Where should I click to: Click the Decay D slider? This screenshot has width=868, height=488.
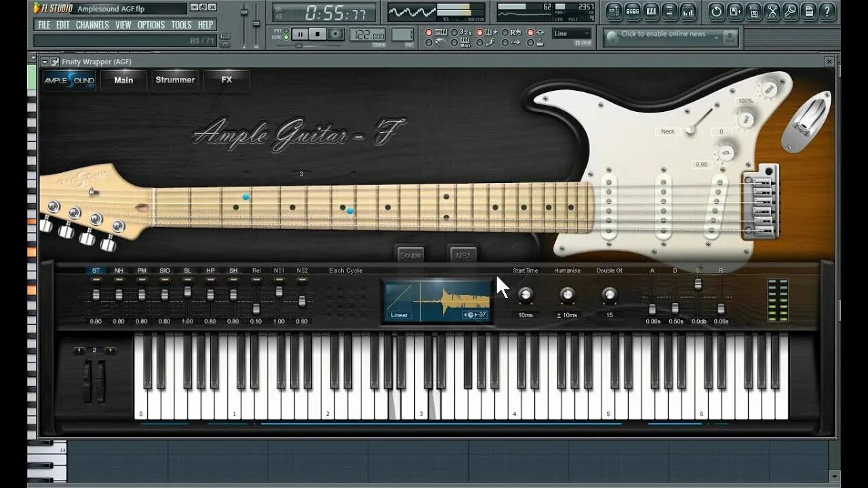coord(675,308)
